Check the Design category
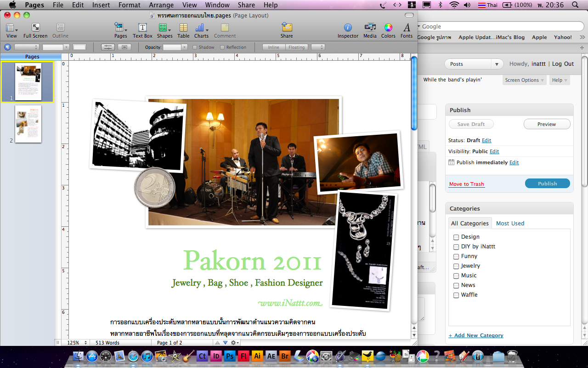This screenshot has width=588, height=368. point(456,237)
